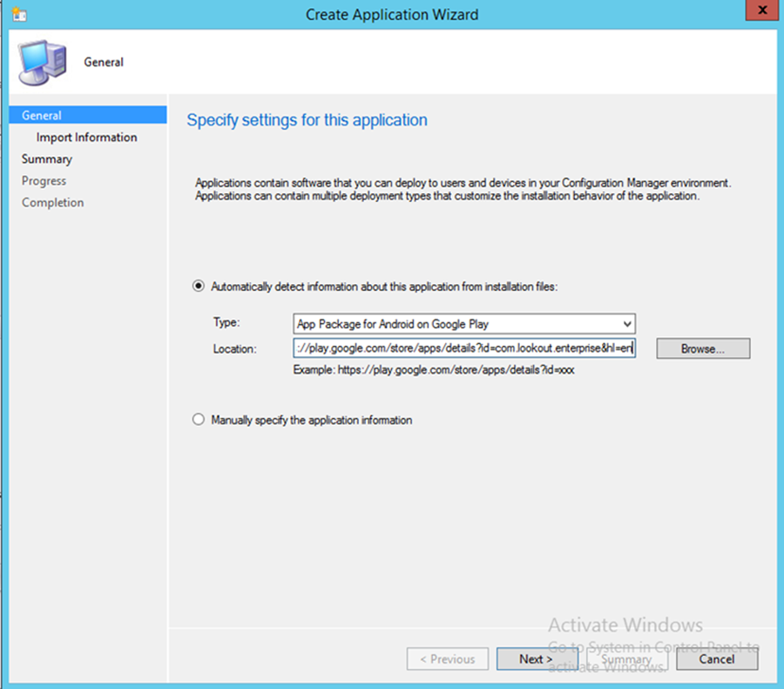This screenshot has width=784, height=689.
Task: Click the 'Type:' label
Action: [226, 322]
